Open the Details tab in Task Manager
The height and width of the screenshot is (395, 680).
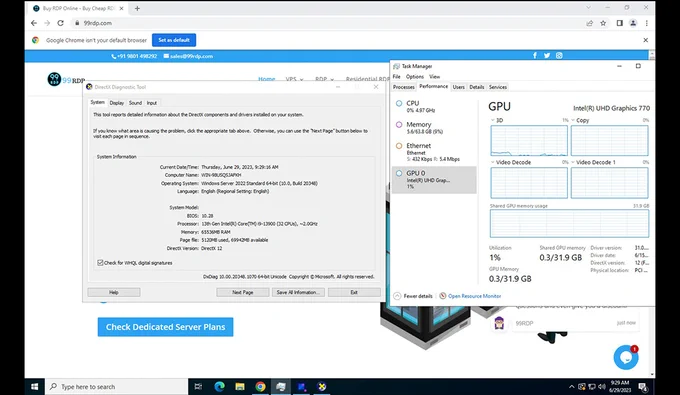click(x=477, y=87)
